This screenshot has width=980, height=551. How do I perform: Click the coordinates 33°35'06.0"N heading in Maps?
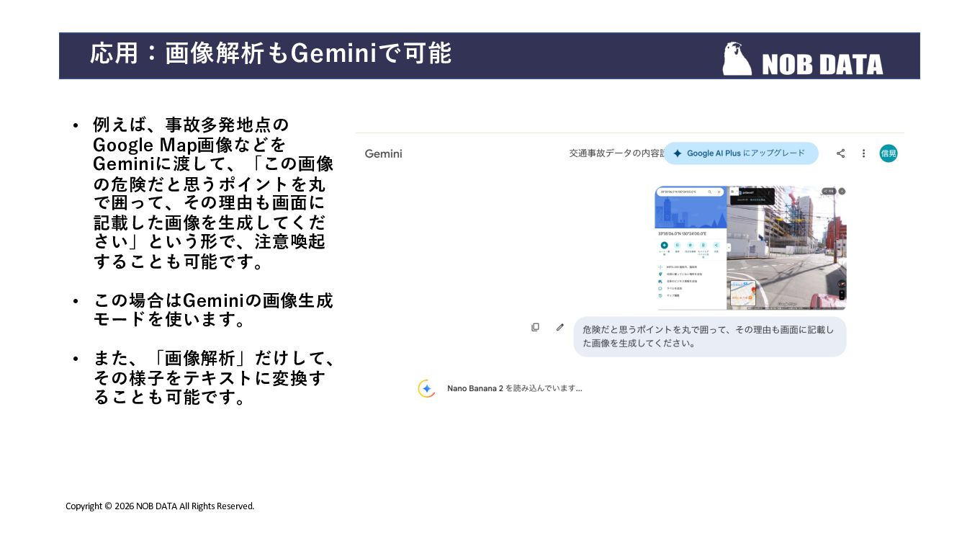pos(682,233)
